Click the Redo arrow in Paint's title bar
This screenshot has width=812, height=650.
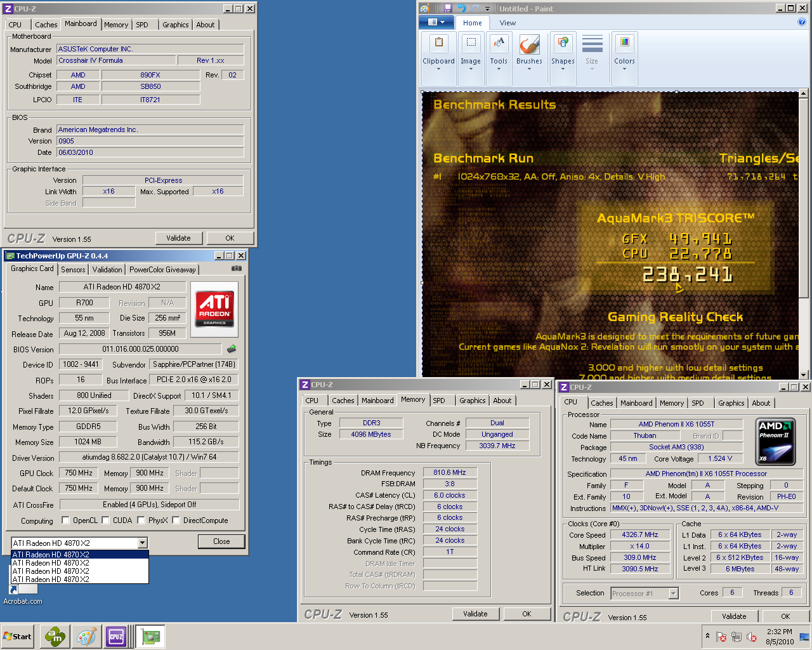pyautogui.click(x=475, y=8)
